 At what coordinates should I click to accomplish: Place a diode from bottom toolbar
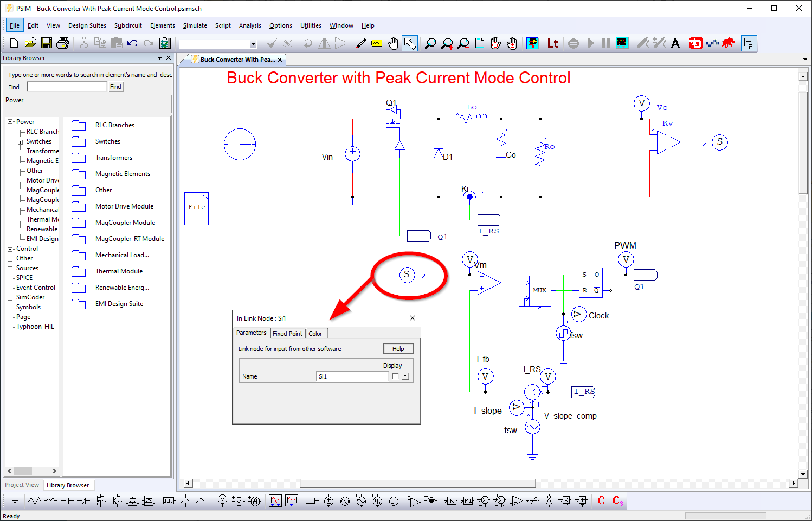tap(83, 501)
